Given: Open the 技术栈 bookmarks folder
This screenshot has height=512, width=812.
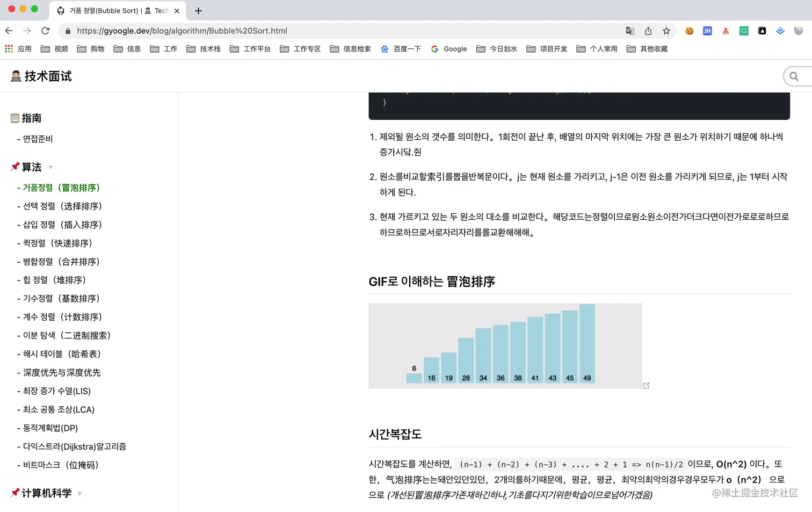Looking at the screenshot, I should tap(203, 48).
